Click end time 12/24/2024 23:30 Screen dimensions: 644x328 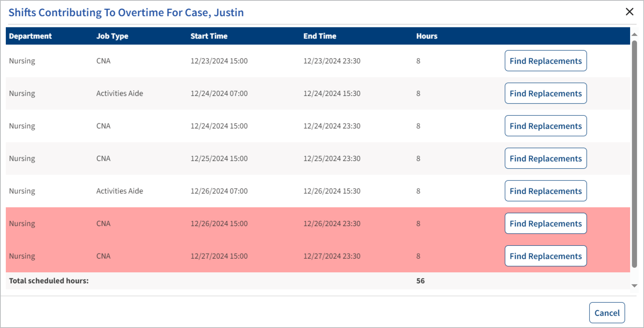(332, 126)
